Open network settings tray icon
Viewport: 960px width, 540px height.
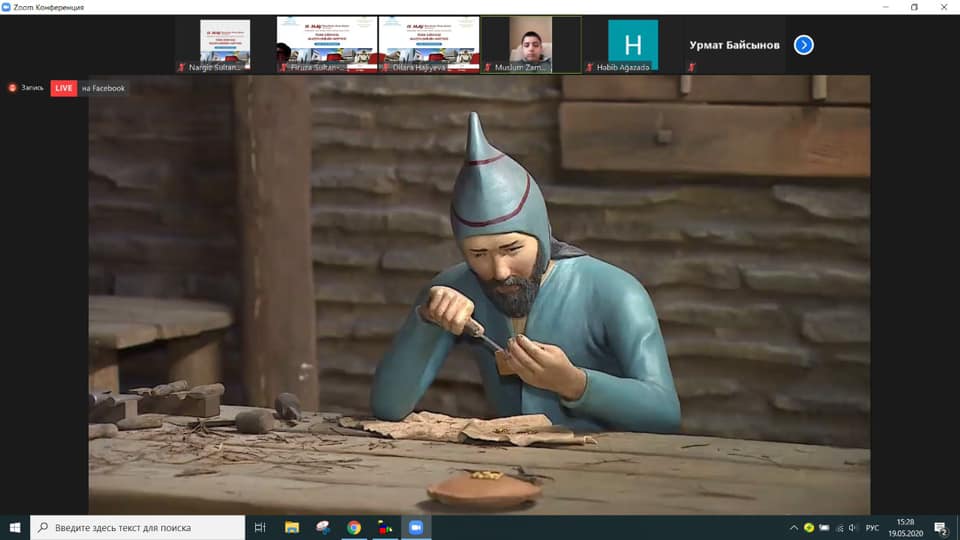click(x=839, y=528)
